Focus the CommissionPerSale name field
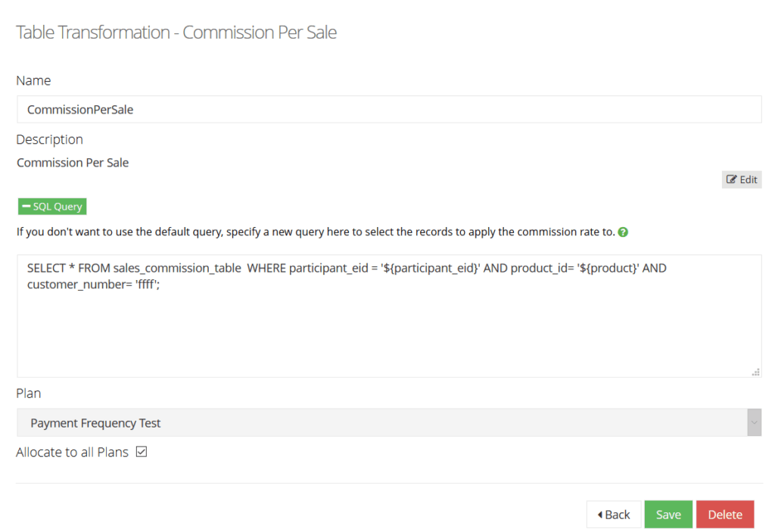 (x=389, y=109)
